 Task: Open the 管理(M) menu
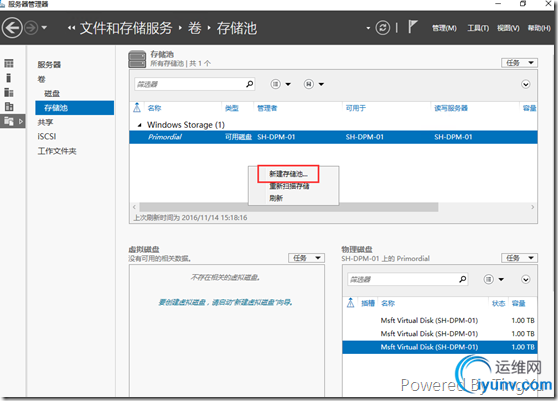444,28
